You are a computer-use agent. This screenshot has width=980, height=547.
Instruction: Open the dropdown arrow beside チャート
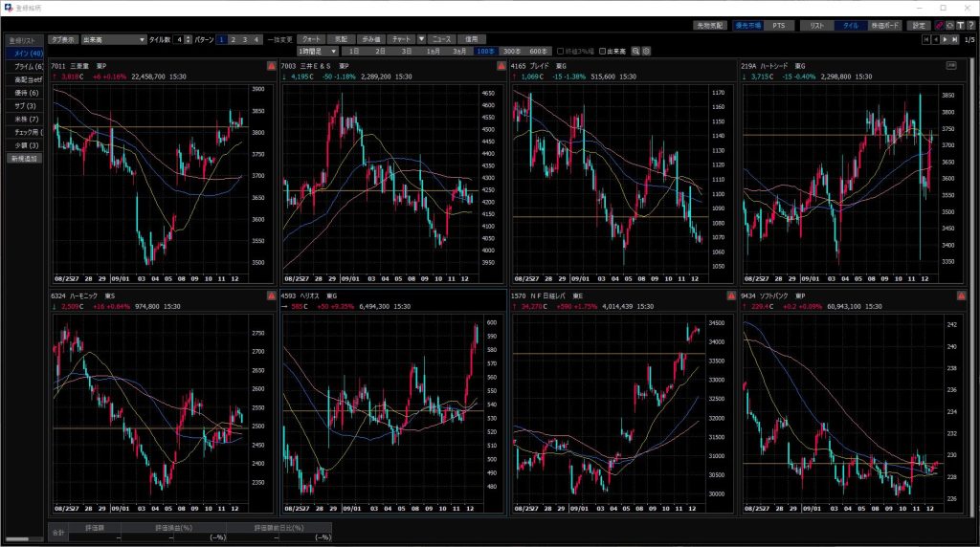(422, 39)
